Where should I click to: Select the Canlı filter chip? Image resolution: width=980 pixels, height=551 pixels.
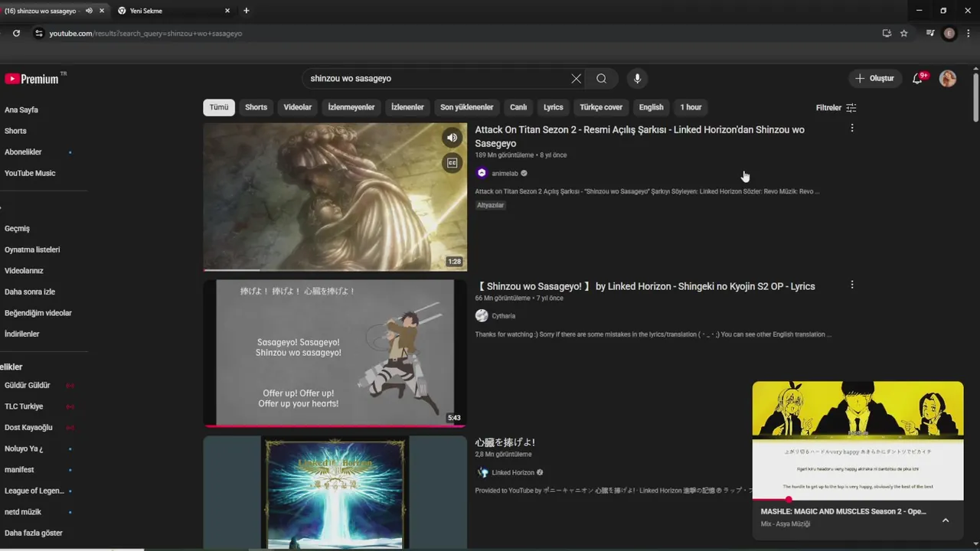[518, 107]
